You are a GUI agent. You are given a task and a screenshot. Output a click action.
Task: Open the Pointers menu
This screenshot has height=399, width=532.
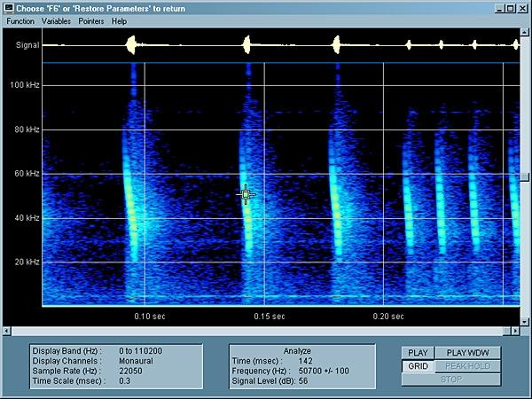(x=90, y=20)
